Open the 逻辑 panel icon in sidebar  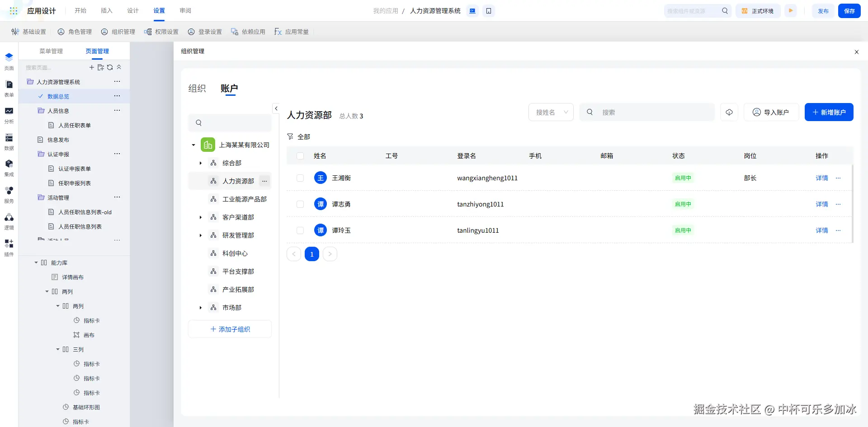click(9, 221)
